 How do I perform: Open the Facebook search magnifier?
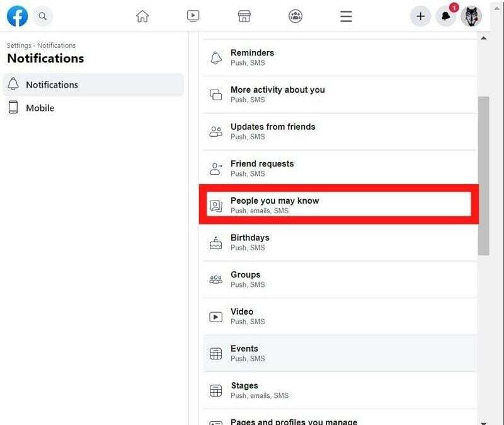tap(42, 16)
